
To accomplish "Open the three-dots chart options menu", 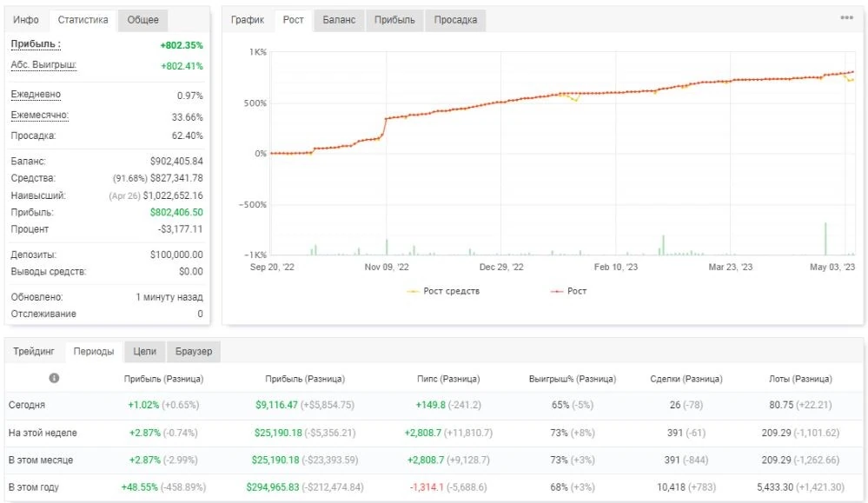I will [846, 17].
